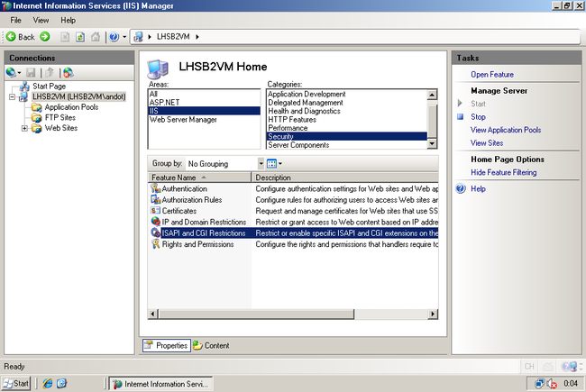Open the Group by No Grouping dropdown
This screenshot has height=392, width=586.
click(x=261, y=164)
